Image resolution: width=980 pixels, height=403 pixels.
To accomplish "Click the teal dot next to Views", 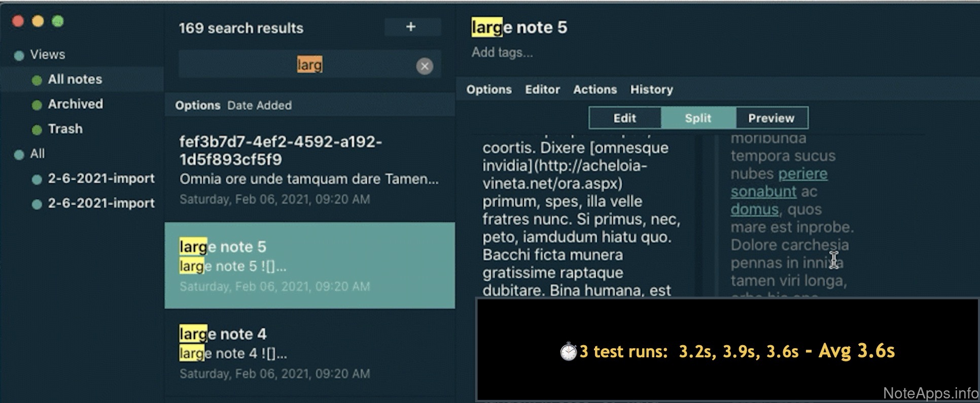I will (19, 55).
